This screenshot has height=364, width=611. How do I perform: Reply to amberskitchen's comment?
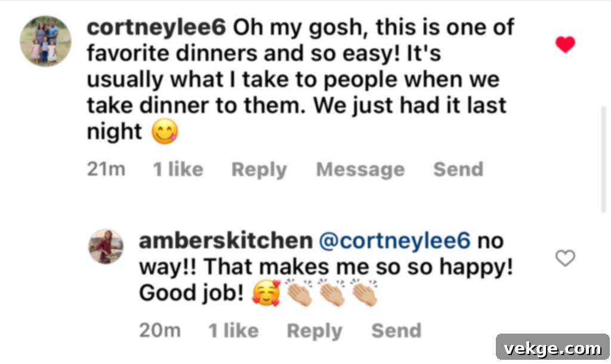pos(314,331)
